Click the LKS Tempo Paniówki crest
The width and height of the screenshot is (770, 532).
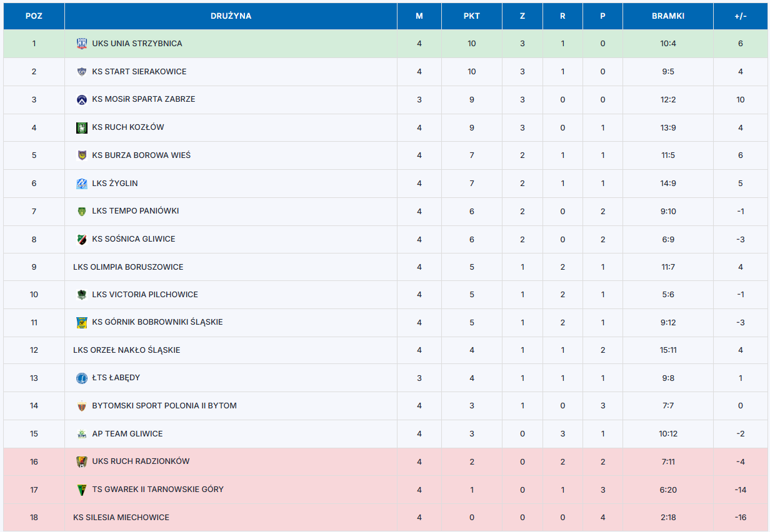(x=82, y=211)
